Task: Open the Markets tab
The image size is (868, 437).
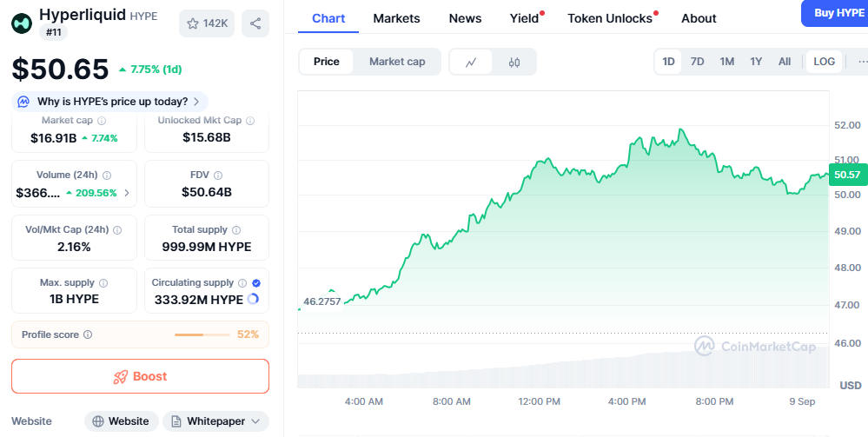Action: coord(396,18)
